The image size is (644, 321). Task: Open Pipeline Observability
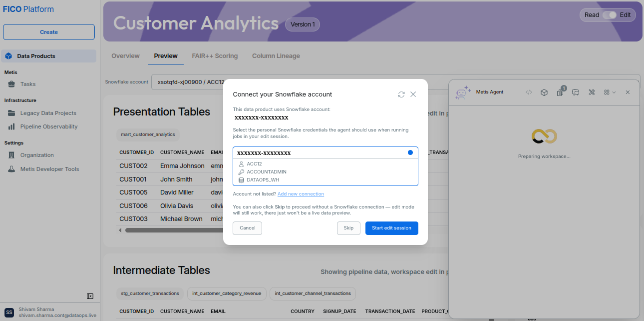pos(48,126)
